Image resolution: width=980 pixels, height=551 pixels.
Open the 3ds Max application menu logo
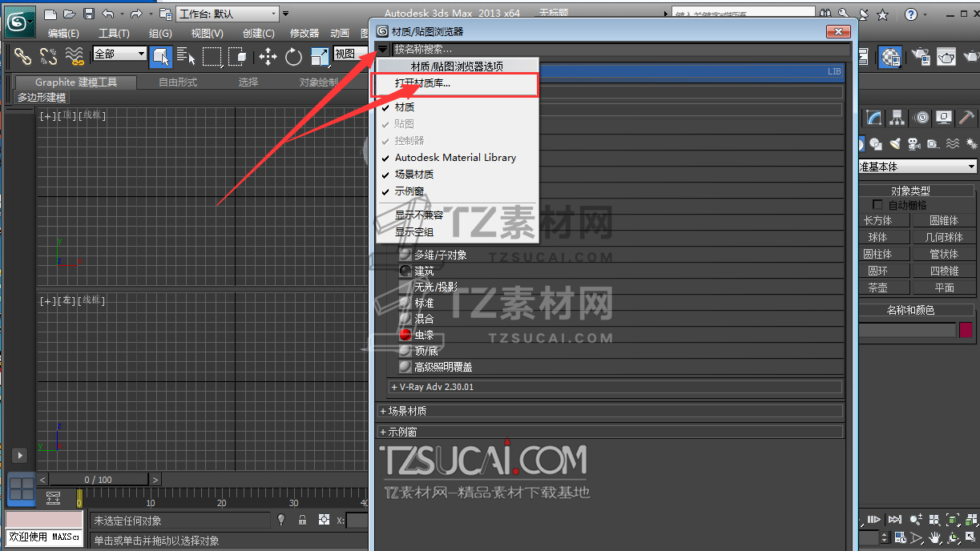click(18, 22)
